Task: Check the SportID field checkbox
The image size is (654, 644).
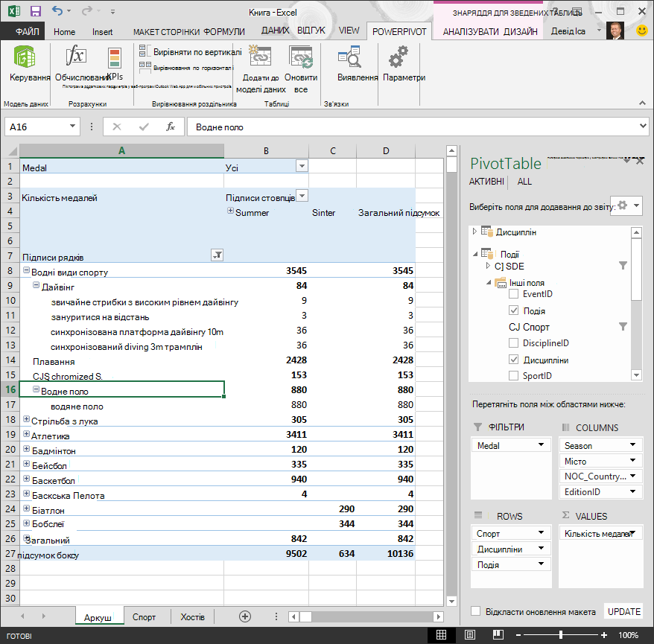Action: tap(514, 375)
